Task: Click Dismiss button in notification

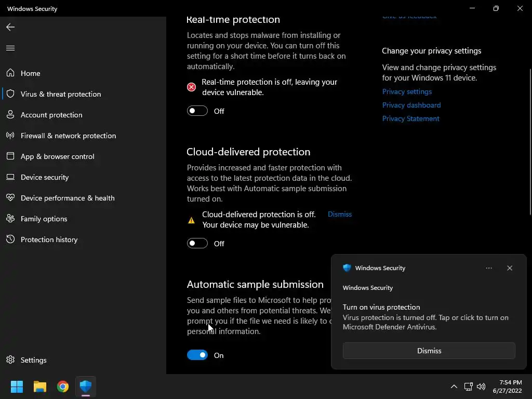Action: click(x=429, y=351)
